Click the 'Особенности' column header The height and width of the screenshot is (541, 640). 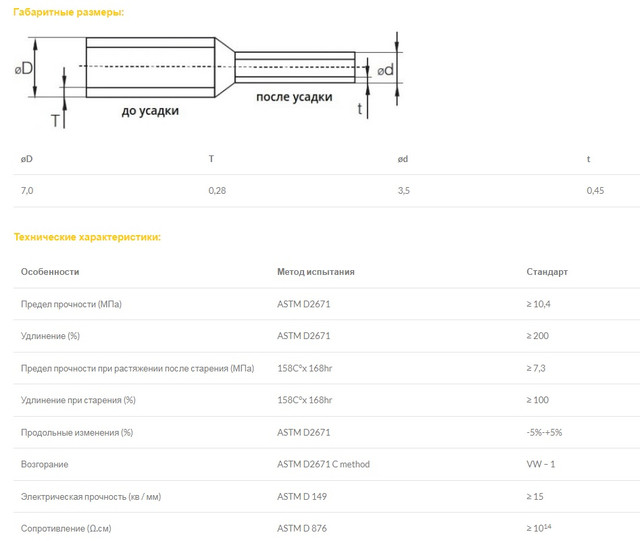[x=49, y=271]
